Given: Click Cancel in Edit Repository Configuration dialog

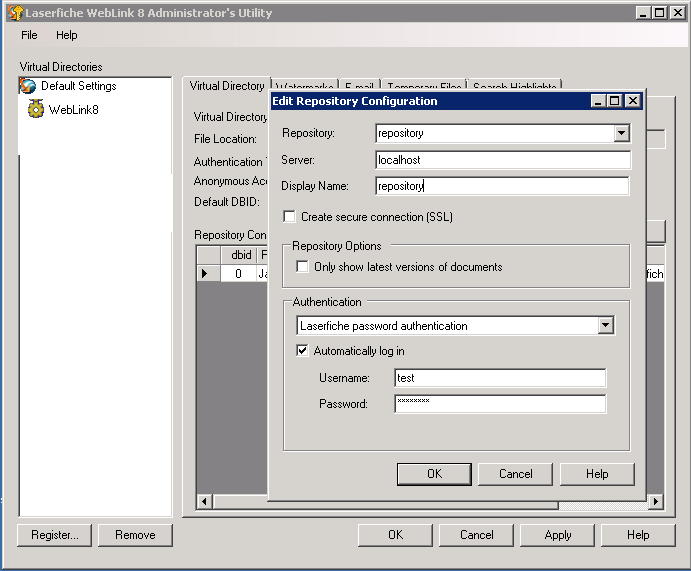Looking at the screenshot, I should click(x=515, y=474).
